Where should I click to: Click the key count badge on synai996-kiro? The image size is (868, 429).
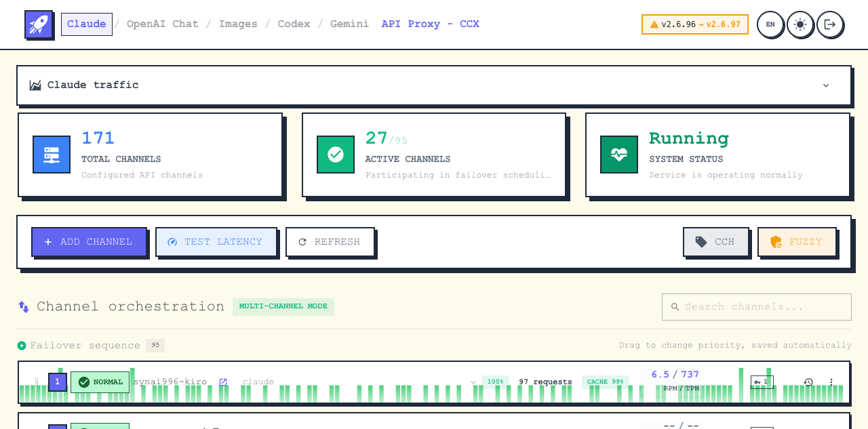[x=762, y=382]
